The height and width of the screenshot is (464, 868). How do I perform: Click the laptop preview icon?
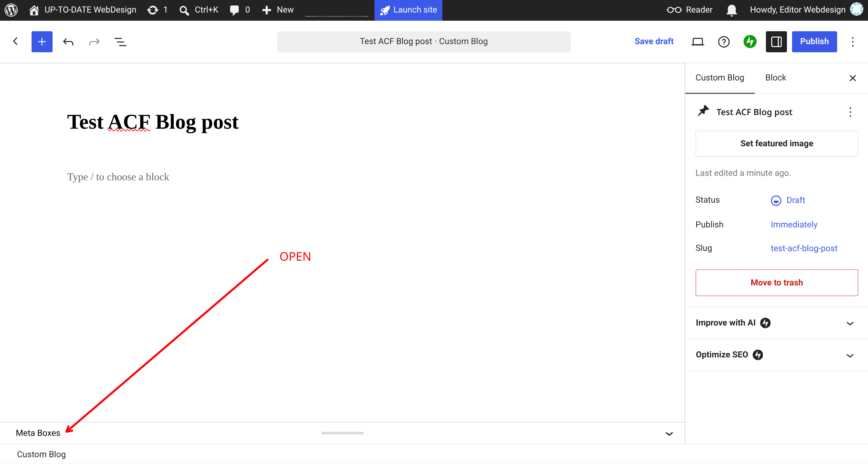[697, 41]
